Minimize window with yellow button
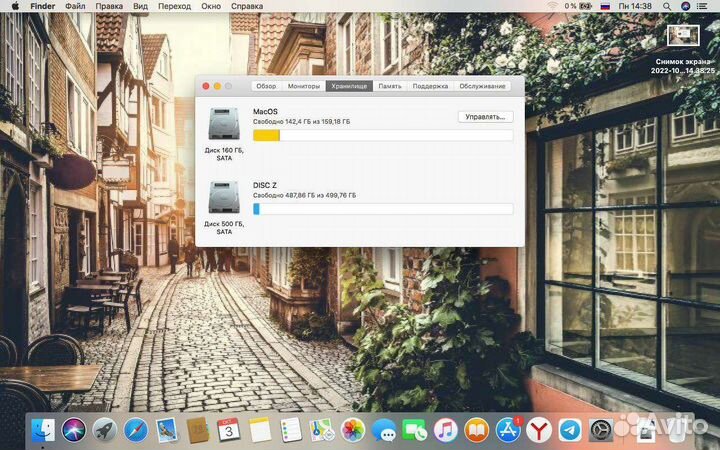The width and height of the screenshot is (720, 450). [217, 86]
